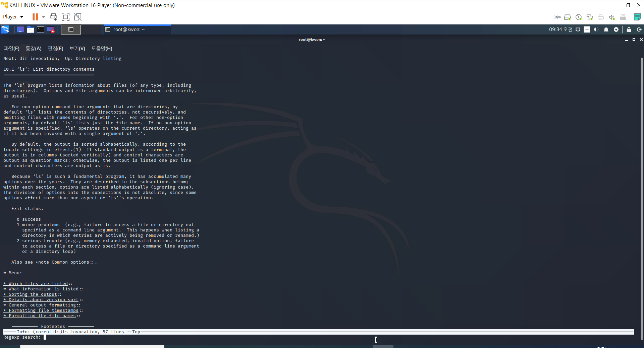Click the 'Exit status:' line
The height and width of the screenshot is (348, 644).
coord(28,209)
